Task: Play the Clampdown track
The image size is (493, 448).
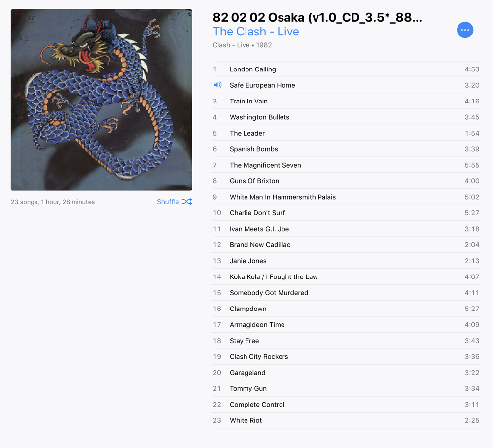Action: coord(346,309)
